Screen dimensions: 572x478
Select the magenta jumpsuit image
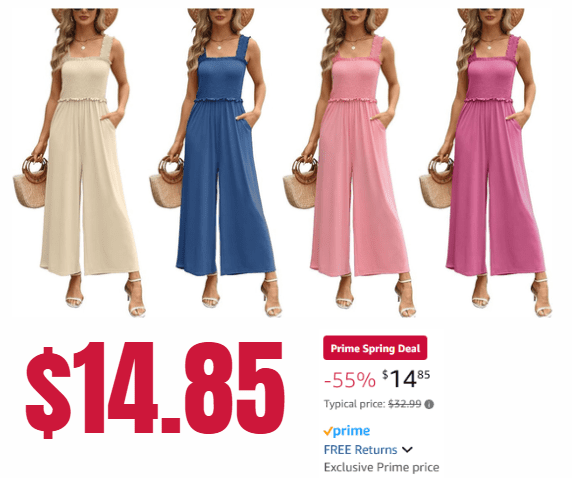pyautogui.click(x=486, y=162)
